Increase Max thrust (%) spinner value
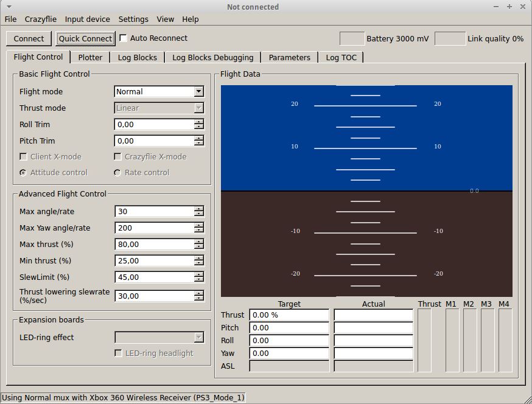 point(198,242)
